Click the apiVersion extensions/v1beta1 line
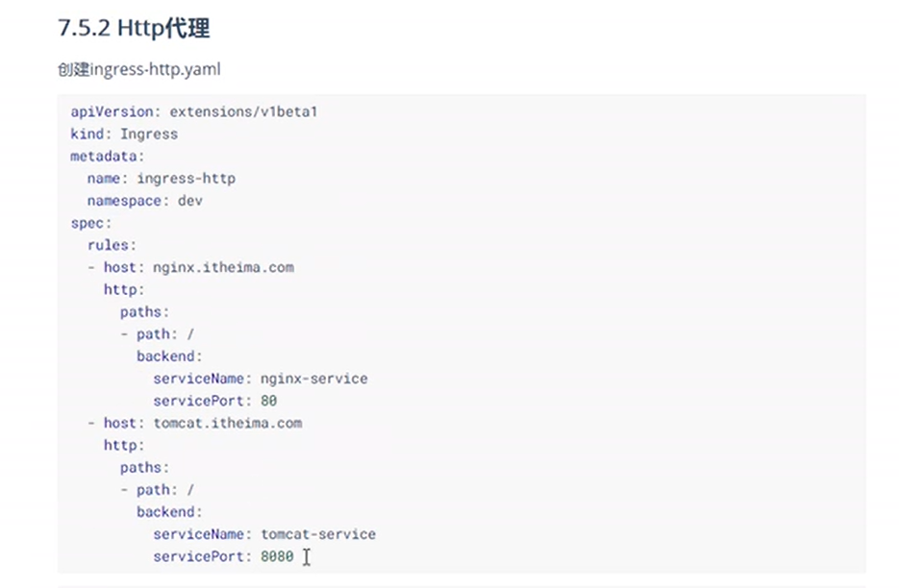The width and height of the screenshot is (899, 588). tap(193, 111)
